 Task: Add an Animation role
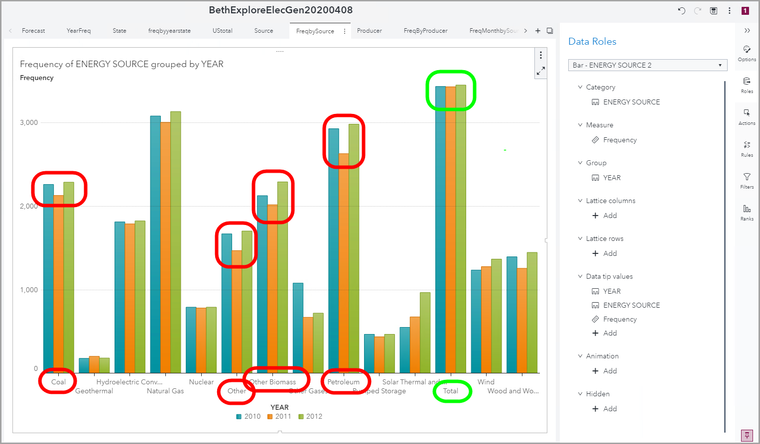coord(604,371)
